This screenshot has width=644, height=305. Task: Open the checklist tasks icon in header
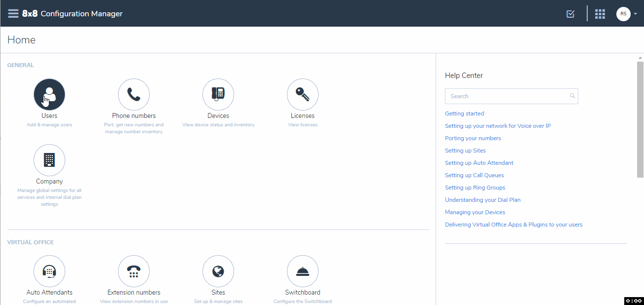[570, 14]
